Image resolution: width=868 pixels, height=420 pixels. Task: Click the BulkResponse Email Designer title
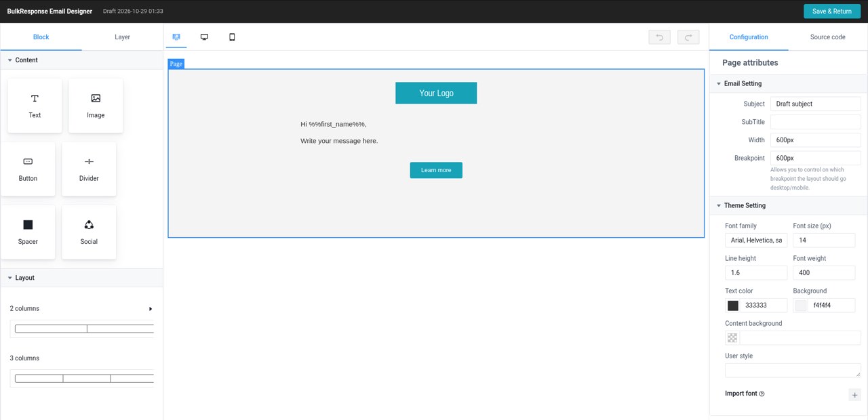50,12
